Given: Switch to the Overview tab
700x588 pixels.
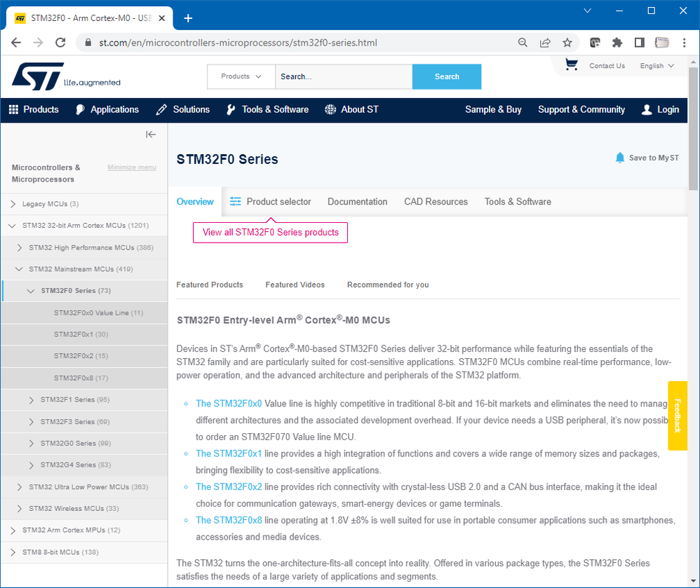Looking at the screenshot, I should point(195,202).
